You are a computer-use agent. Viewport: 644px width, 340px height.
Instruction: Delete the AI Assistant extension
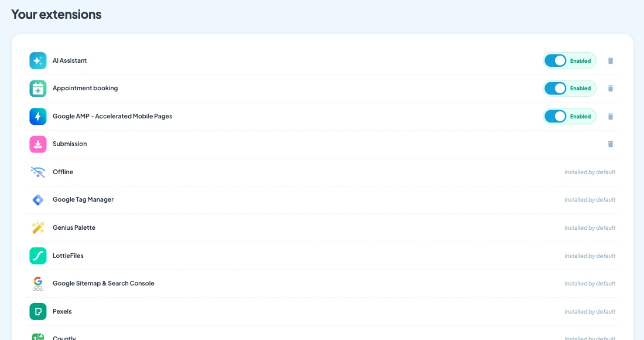pos(610,61)
